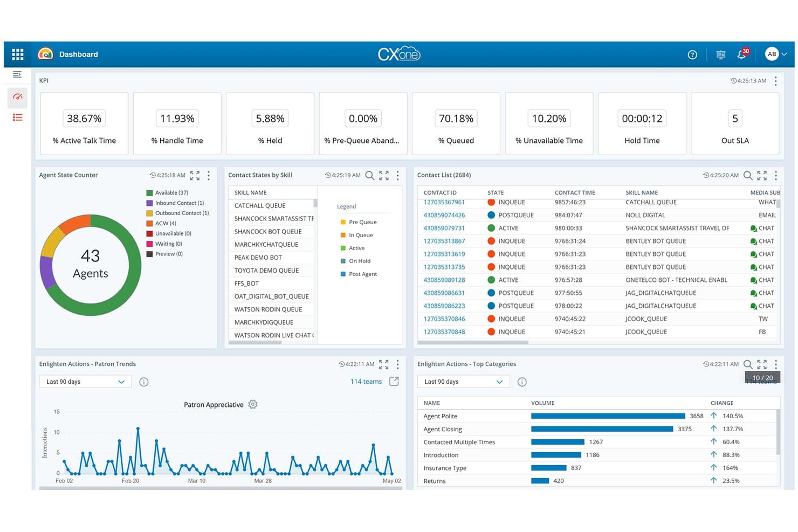This screenshot has width=798, height=532.
Task: Select Contacted Multiple Times category row
Action: tap(597, 442)
